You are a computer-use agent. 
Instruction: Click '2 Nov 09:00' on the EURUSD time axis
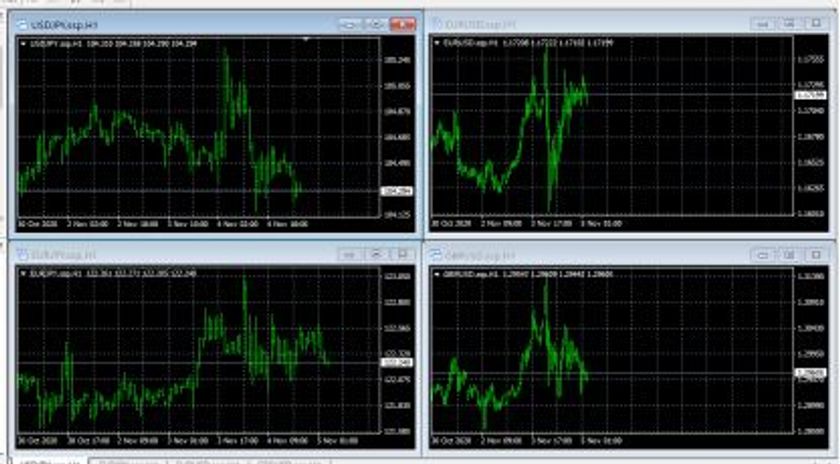(x=501, y=223)
